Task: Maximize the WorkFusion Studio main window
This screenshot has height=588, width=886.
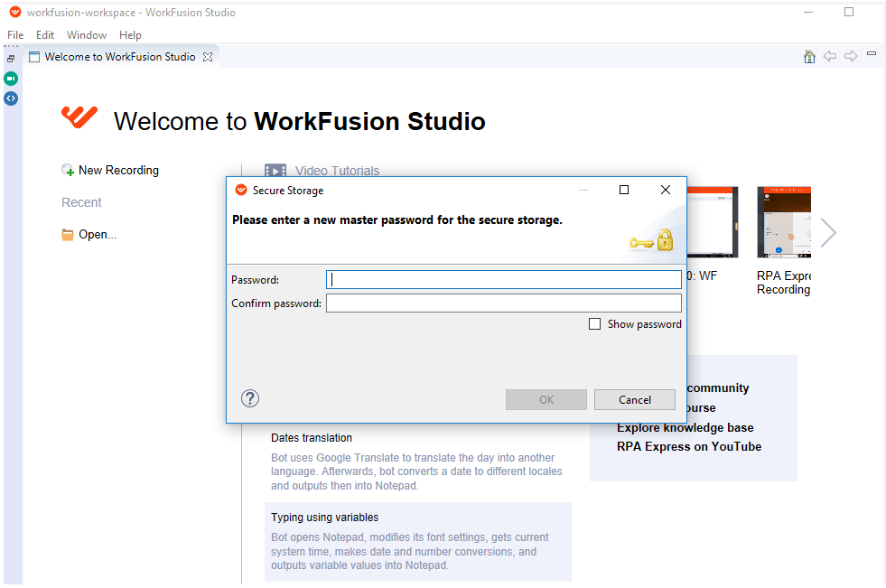Action: [x=849, y=12]
